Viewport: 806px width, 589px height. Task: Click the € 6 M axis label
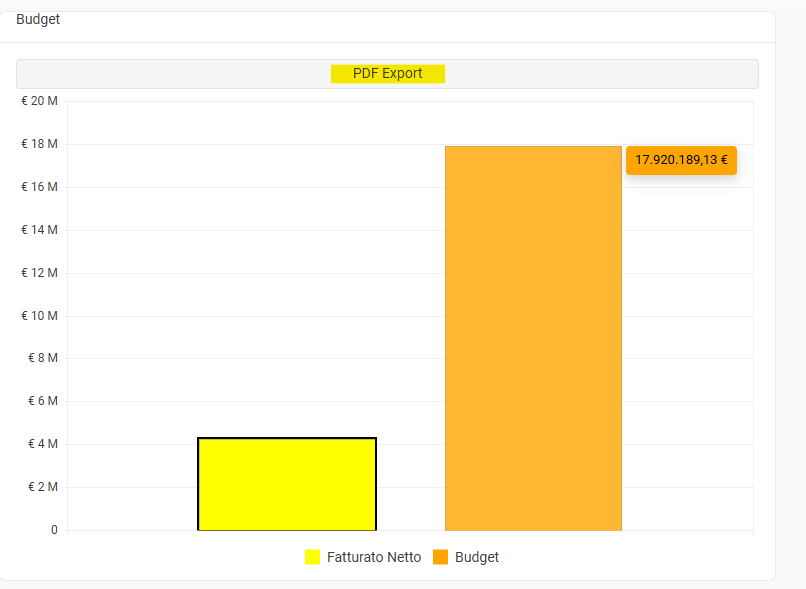[x=42, y=401]
